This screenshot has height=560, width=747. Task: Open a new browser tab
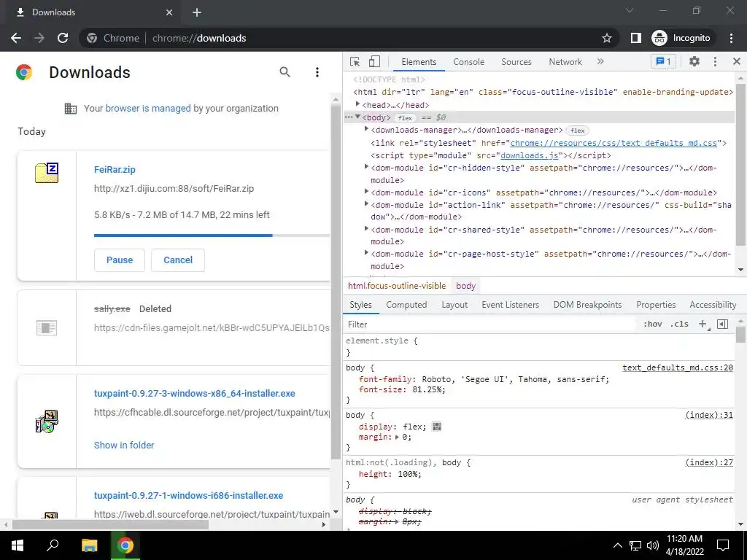tap(197, 12)
